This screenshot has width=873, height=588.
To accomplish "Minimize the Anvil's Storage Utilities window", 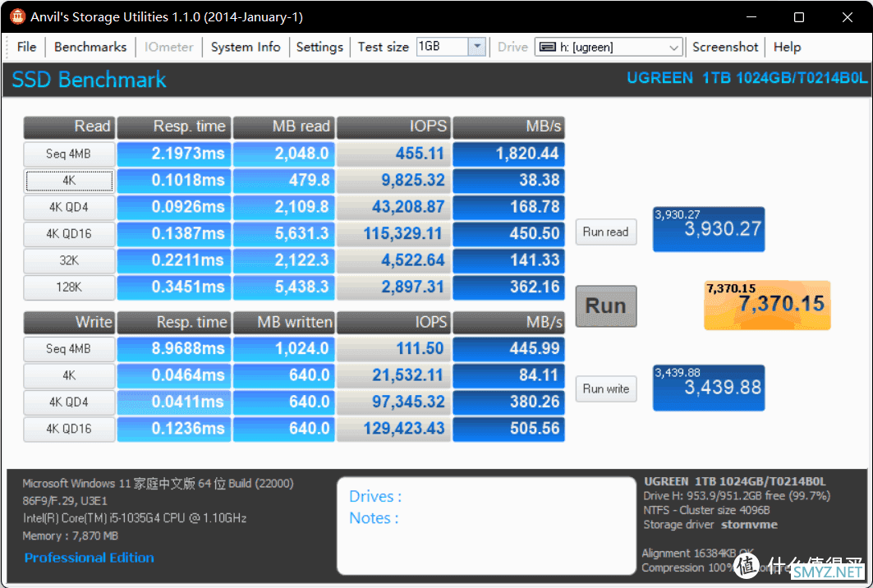I will [751, 17].
